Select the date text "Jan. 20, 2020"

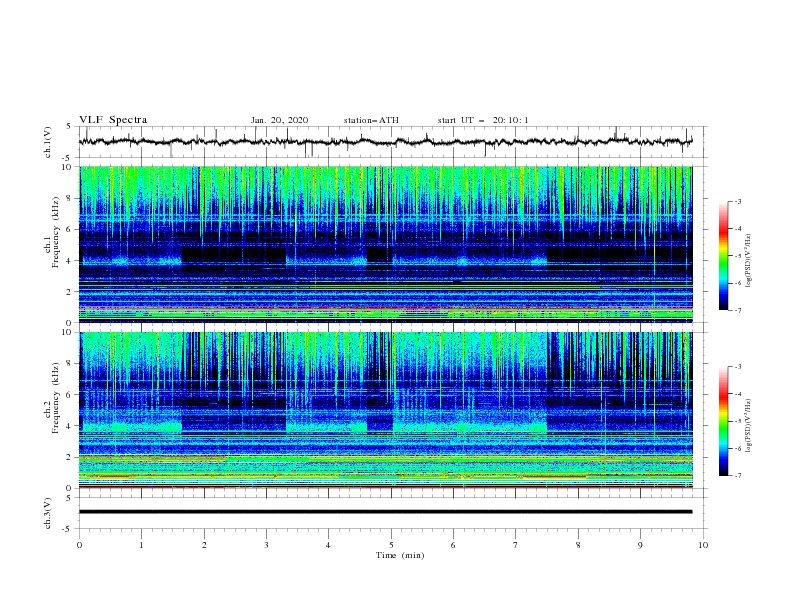(279, 120)
